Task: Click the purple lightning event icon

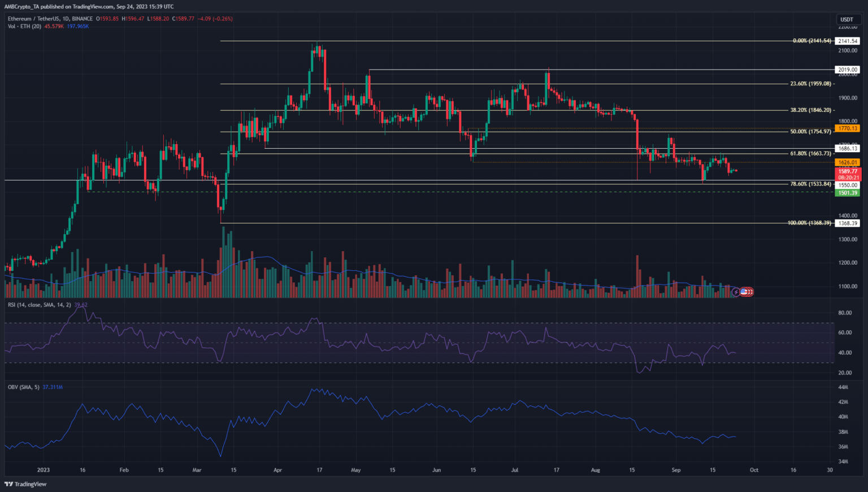Action: [736, 292]
